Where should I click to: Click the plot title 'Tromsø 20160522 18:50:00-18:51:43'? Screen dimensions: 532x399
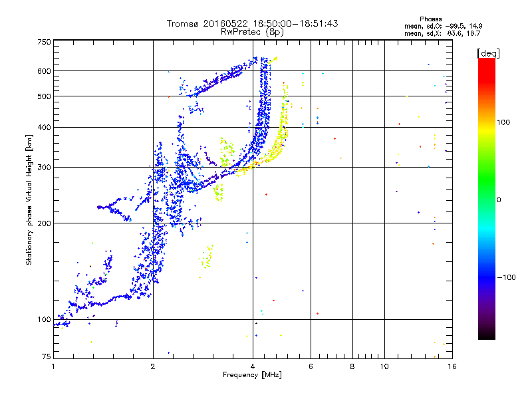pyautogui.click(x=252, y=23)
